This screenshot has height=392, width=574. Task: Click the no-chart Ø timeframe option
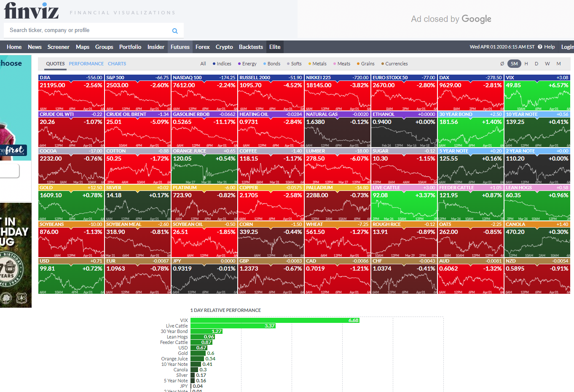click(x=502, y=64)
